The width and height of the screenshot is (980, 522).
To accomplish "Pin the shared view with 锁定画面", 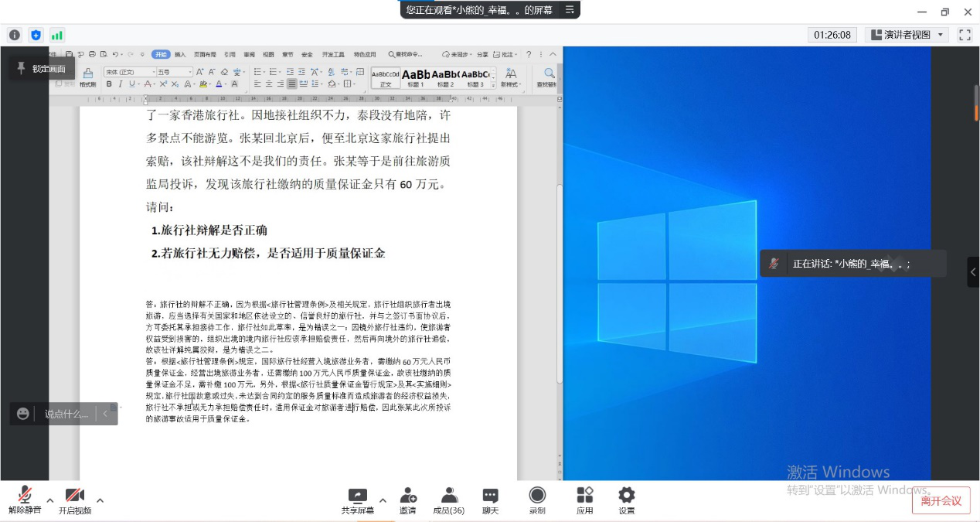I will [42, 69].
